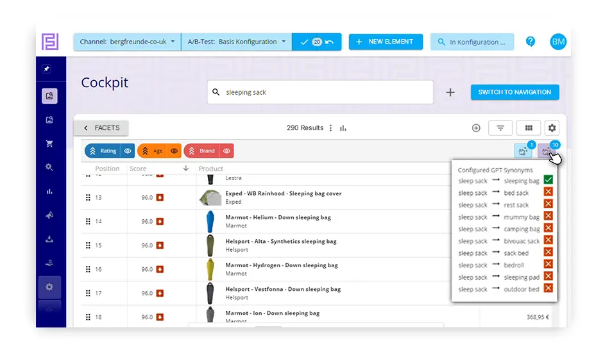The width and height of the screenshot is (603, 364).
Task: Open the analytics bar chart sidebar icon
Action: click(x=49, y=192)
